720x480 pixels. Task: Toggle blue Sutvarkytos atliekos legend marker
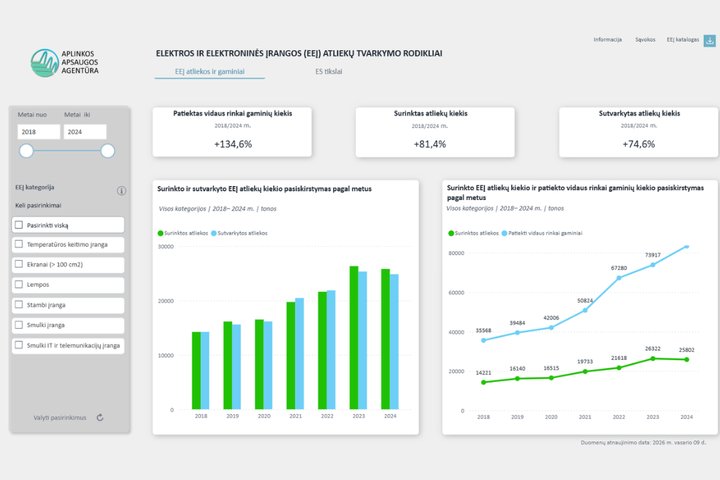pos(214,233)
